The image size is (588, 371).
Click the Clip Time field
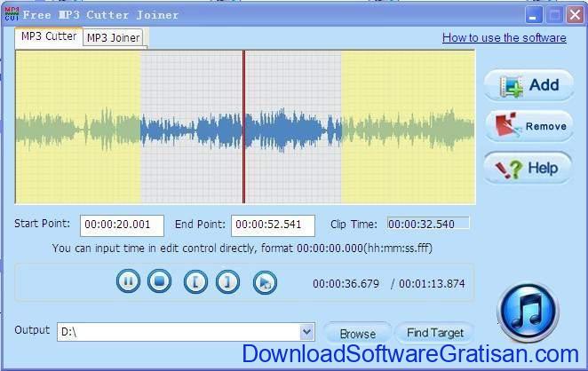pos(428,224)
